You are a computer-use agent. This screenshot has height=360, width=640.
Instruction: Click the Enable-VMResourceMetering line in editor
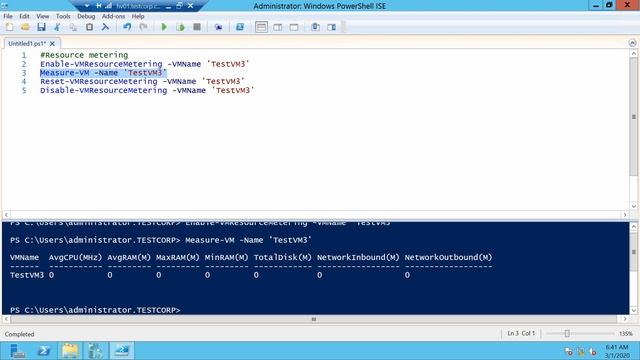(x=144, y=64)
